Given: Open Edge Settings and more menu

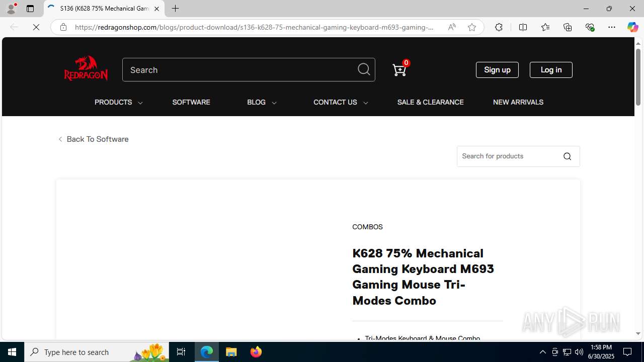Looking at the screenshot, I should click(612, 27).
